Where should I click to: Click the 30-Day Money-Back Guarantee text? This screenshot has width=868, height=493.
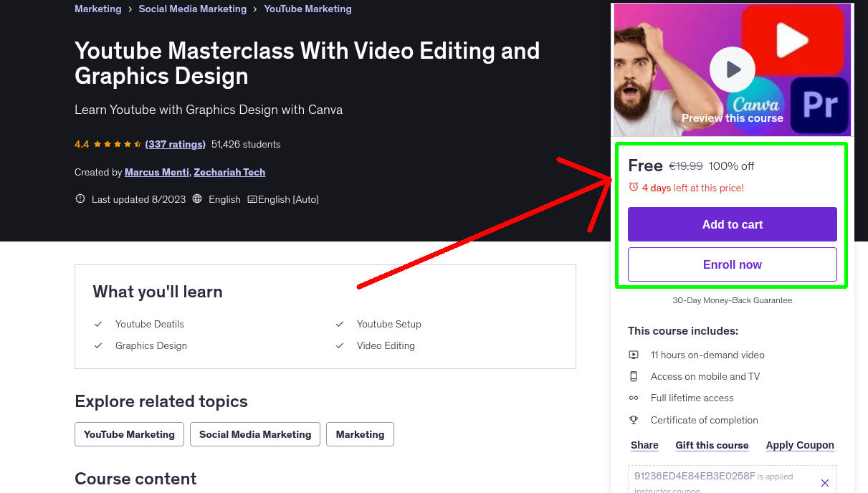click(x=733, y=300)
